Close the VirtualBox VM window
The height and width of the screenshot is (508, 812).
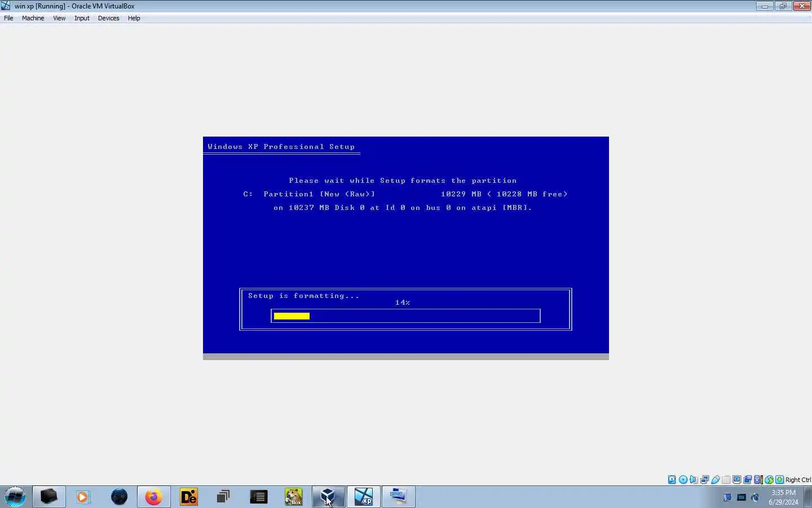point(801,6)
